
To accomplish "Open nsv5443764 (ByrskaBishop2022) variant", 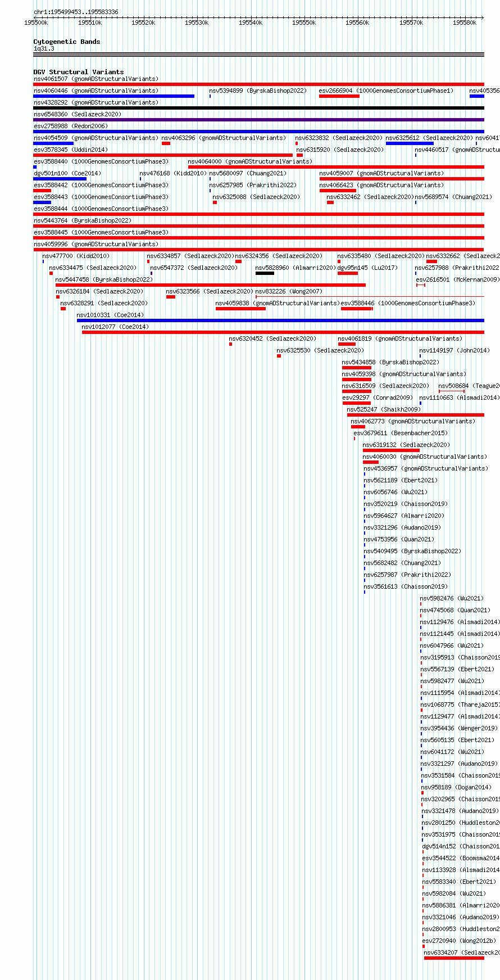I will coord(83,220).
